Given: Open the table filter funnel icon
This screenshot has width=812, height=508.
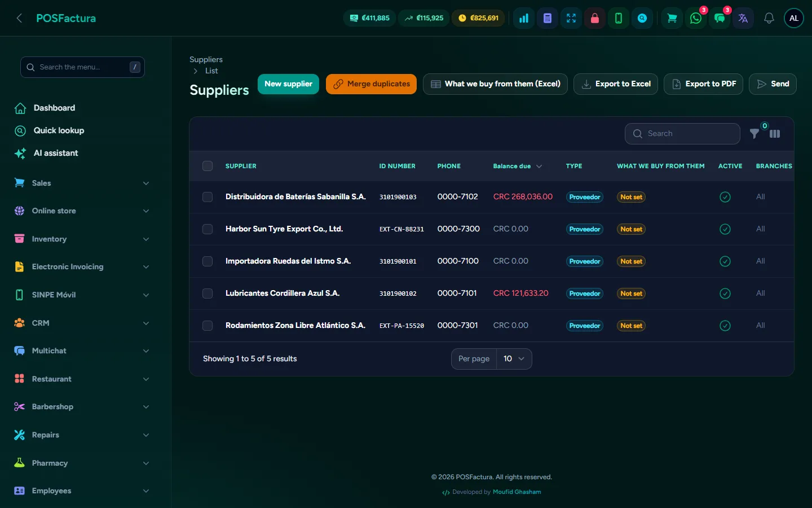Looking at the screenshot, I should 754,134.
